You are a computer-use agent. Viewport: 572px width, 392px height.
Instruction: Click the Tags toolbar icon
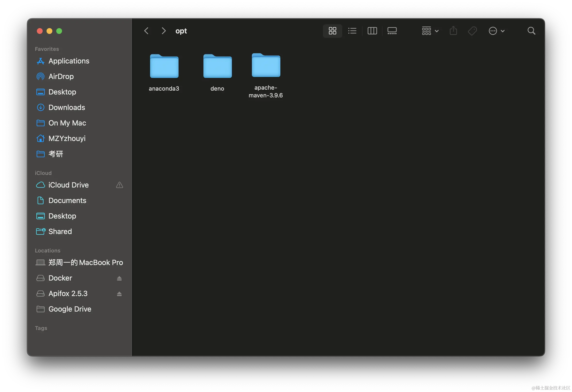coord(472,31)
